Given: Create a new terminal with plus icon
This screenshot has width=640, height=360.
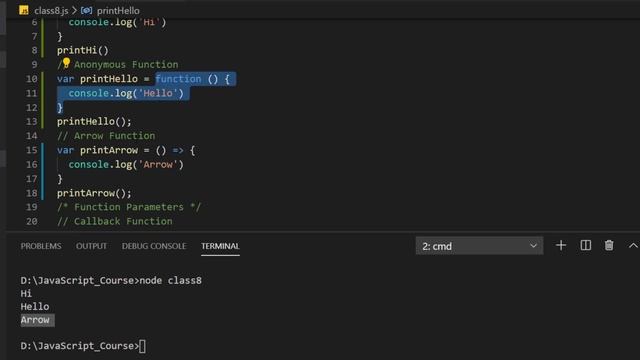Looking at the screenshot, I should point(561,245).
